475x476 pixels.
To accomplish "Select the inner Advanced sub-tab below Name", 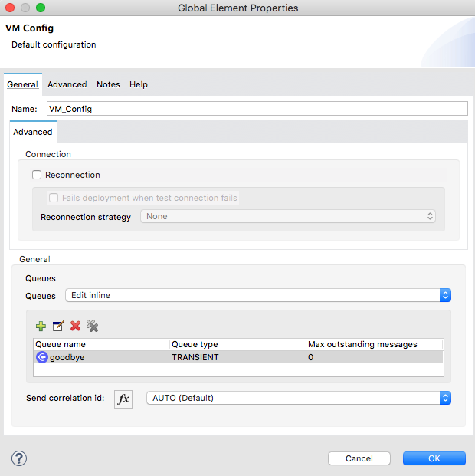I will point(33,132).
